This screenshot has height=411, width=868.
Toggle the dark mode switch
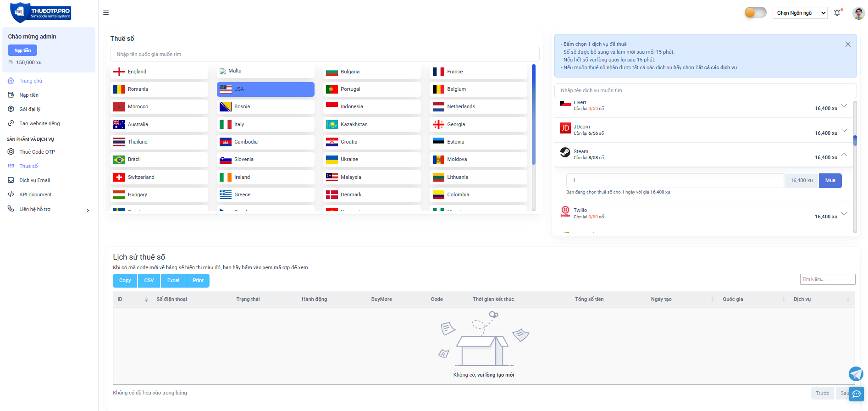click(755, 12)
